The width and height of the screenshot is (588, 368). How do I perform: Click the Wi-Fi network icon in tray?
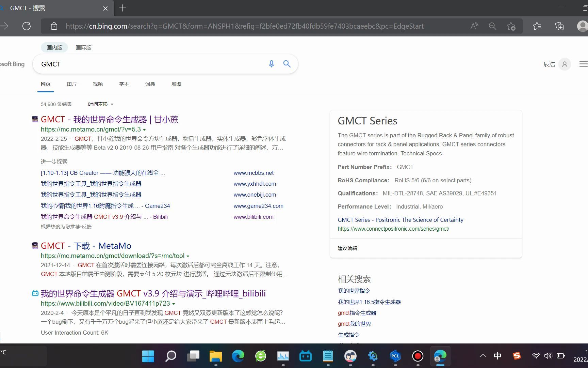coord(536,356)
